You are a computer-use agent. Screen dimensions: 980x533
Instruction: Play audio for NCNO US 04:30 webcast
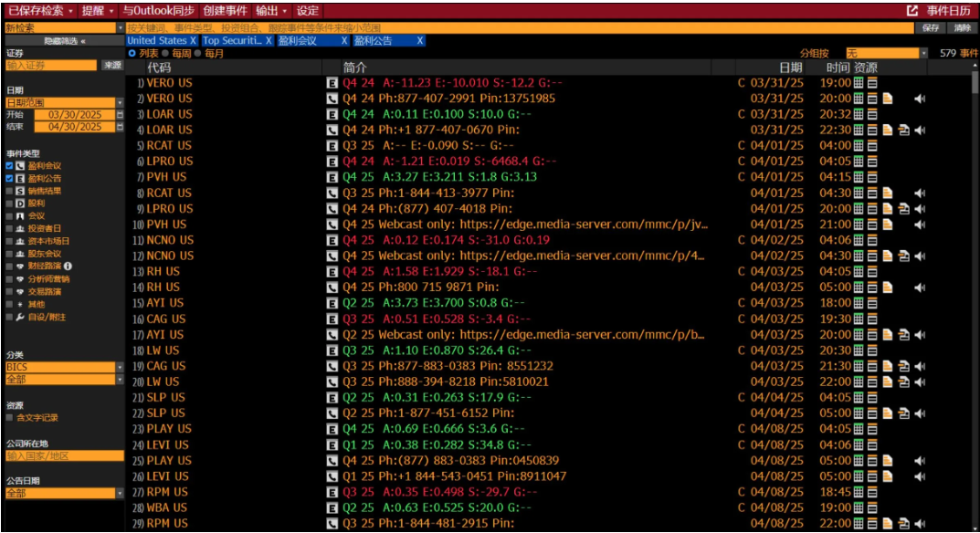pos(920,256)
